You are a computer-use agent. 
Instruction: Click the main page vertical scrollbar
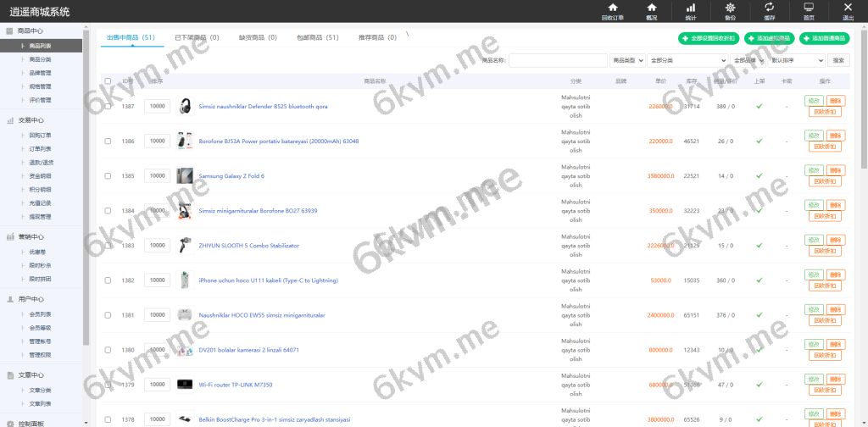click(864, 100)
